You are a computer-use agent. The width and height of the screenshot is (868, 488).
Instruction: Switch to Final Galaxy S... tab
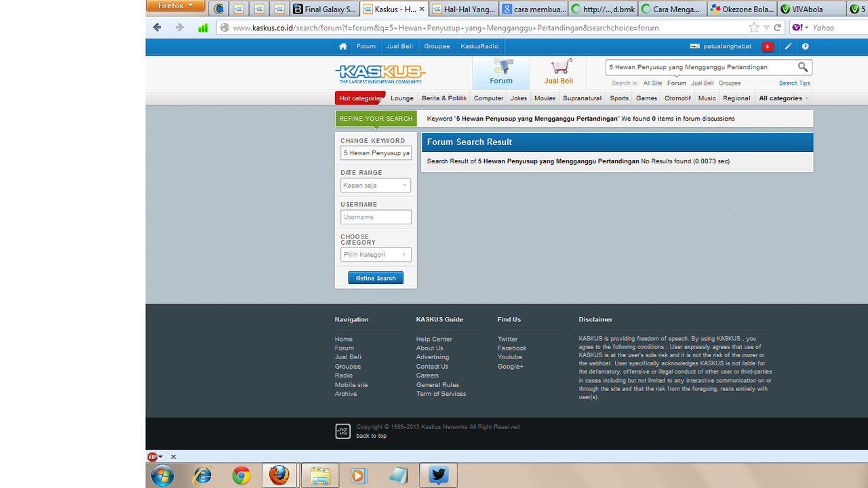324,9
